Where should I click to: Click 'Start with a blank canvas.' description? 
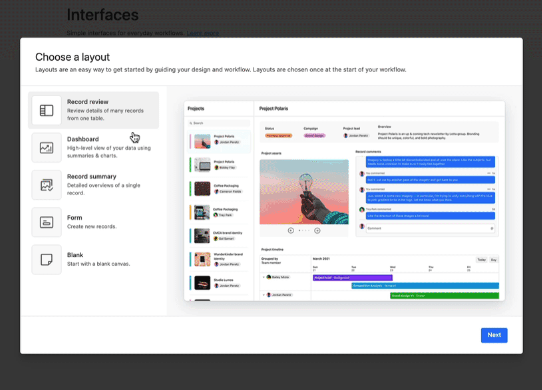click(99, 264)
